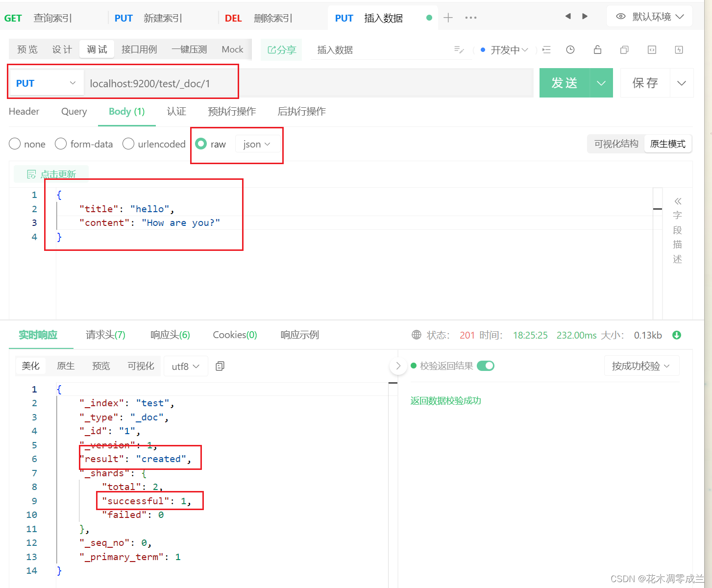Switch to the 预览 view tab
Screen dimensions: 712x588
(27, 49)
